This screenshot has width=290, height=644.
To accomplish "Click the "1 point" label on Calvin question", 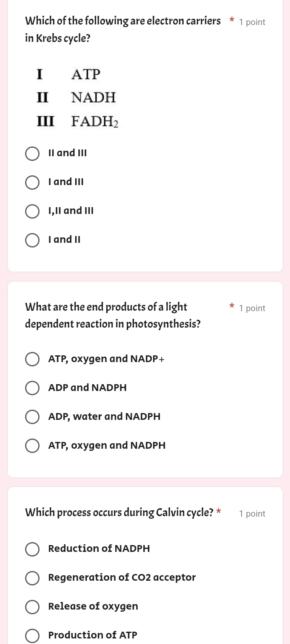I will (x=252, y=513).
